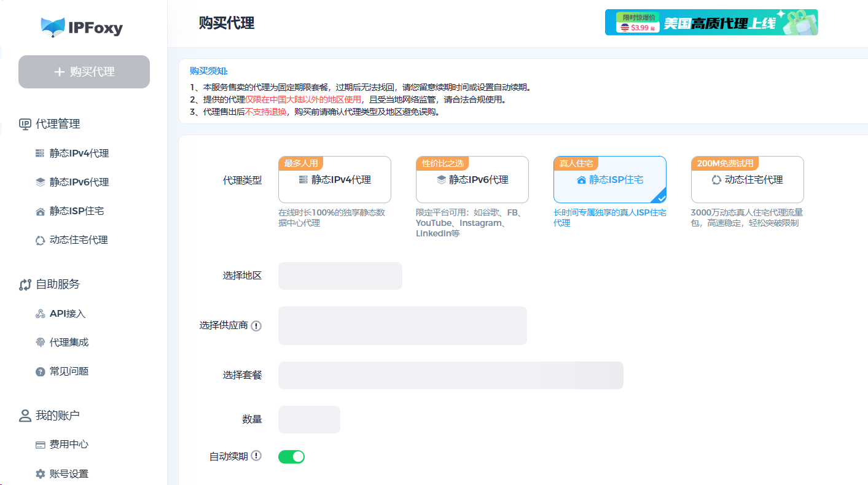Select the 静态IPv4代理 proxy type card
Screen dimensions: 868x485
(x=334, y=180)
